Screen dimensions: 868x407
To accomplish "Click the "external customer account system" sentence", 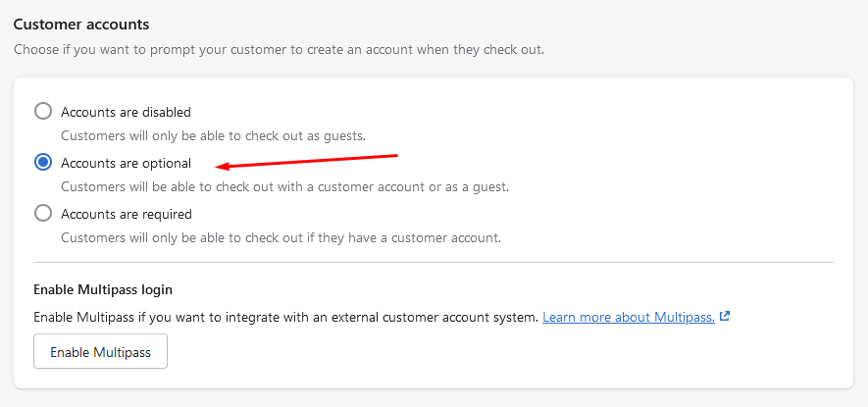I will [284, 318].
